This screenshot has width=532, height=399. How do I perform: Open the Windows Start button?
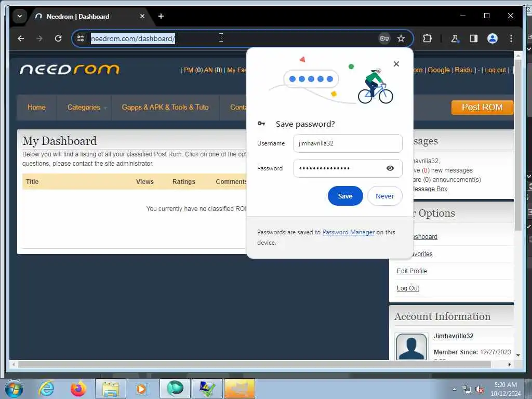(x=14, y=389)
